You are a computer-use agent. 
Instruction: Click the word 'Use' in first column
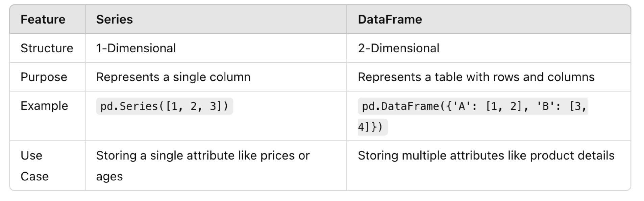coord(31,155)
